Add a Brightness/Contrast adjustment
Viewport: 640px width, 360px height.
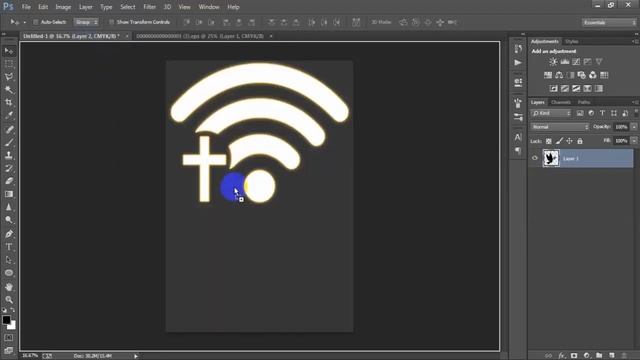(x=553, y=62)
